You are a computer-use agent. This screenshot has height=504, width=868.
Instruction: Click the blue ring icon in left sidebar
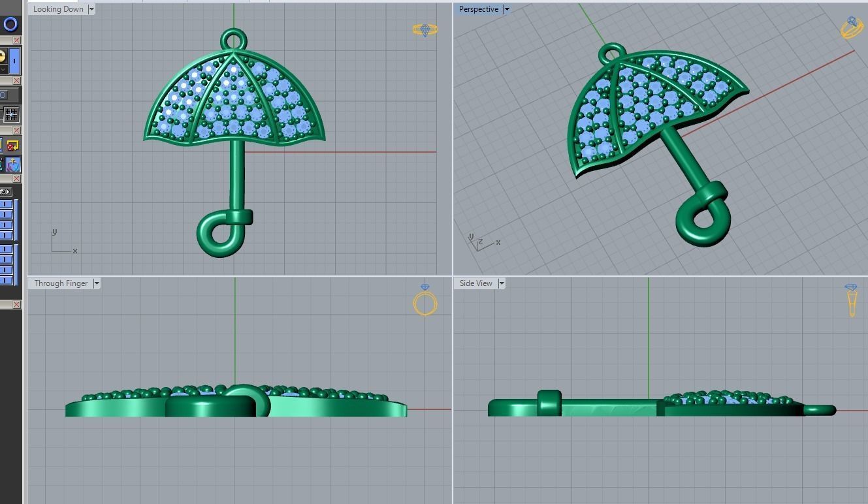tap(10, 24)
